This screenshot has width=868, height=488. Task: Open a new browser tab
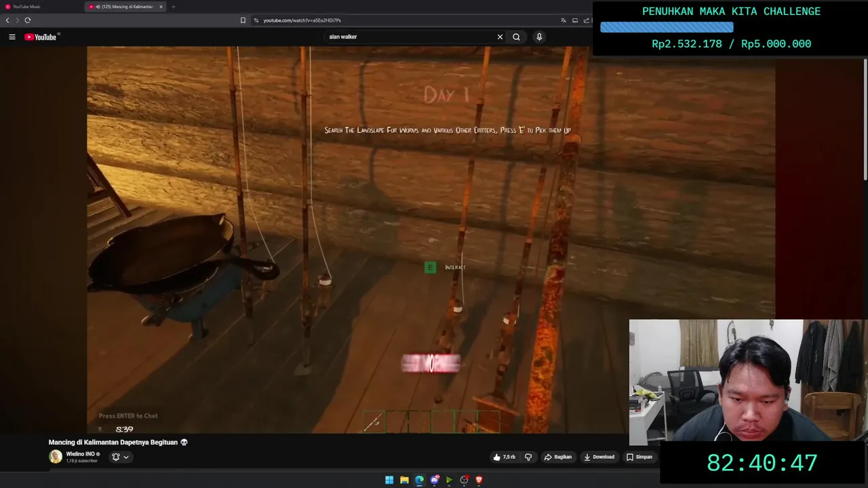(x=173, y=7)
